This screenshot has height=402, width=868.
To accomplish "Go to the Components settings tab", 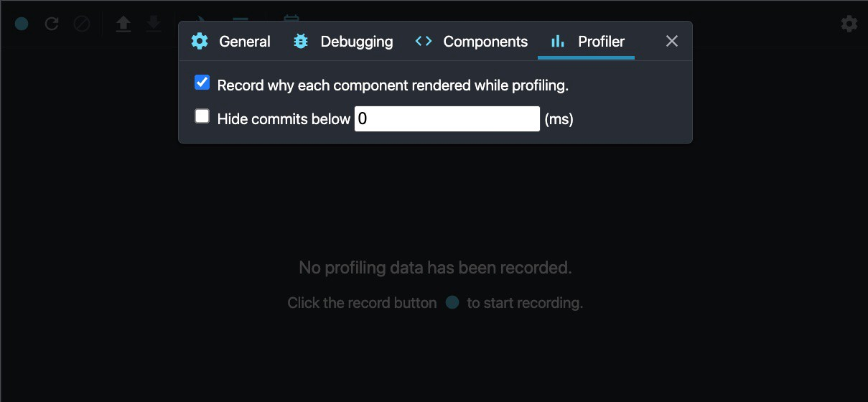I will (x=472, y=42).
